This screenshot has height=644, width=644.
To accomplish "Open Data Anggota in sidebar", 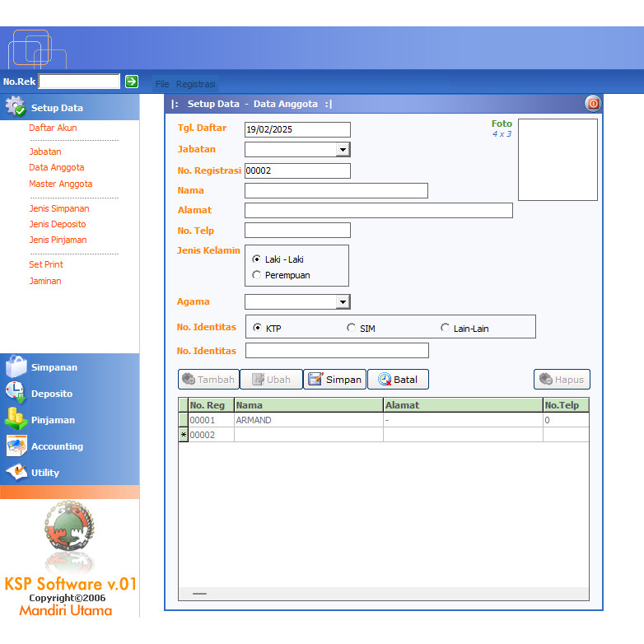I will click(x=57, y=167).
